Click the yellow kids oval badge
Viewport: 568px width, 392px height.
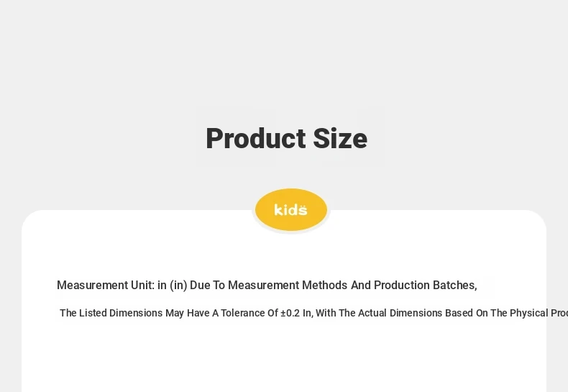click(291, 209)
